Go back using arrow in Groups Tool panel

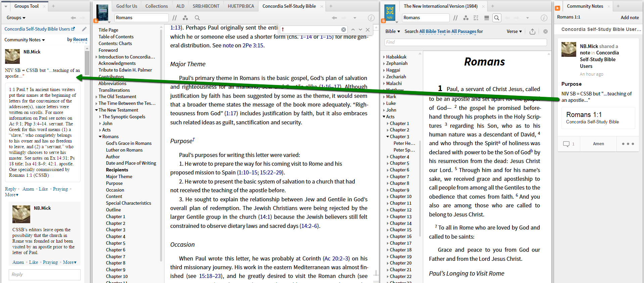click(x=73, y=18)
